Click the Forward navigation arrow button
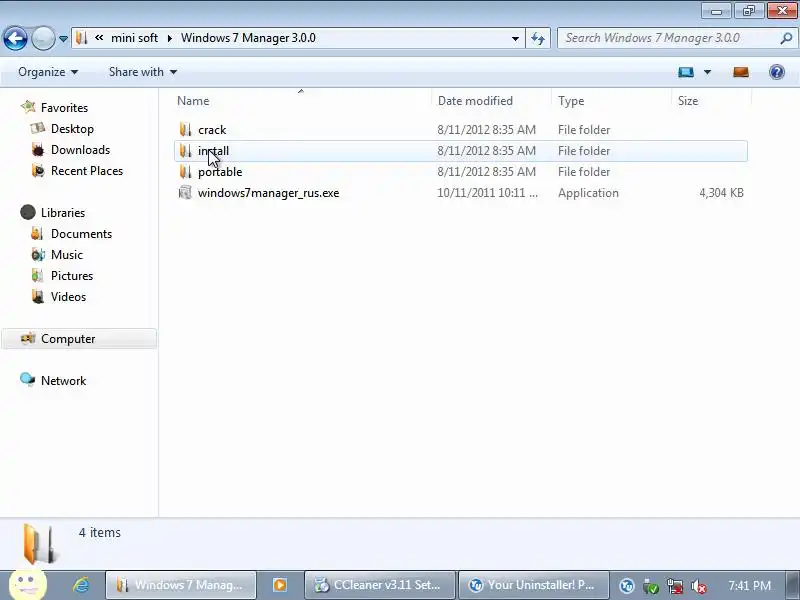 [43, 38]
